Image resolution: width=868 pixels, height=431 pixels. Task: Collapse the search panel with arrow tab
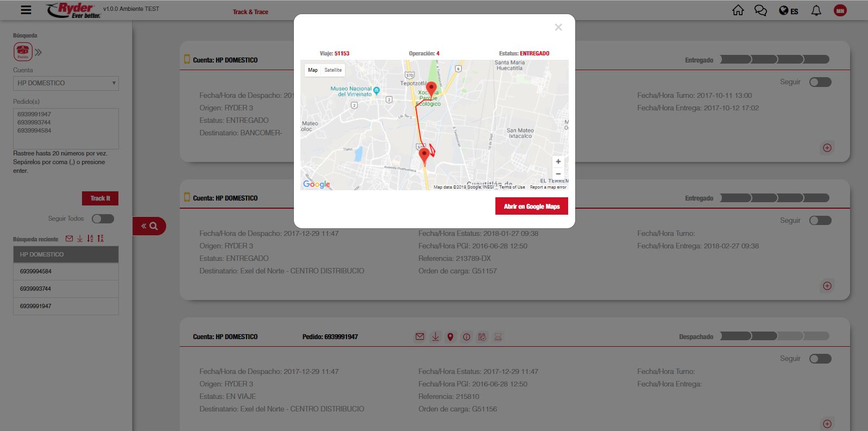[x=149, y=226]
